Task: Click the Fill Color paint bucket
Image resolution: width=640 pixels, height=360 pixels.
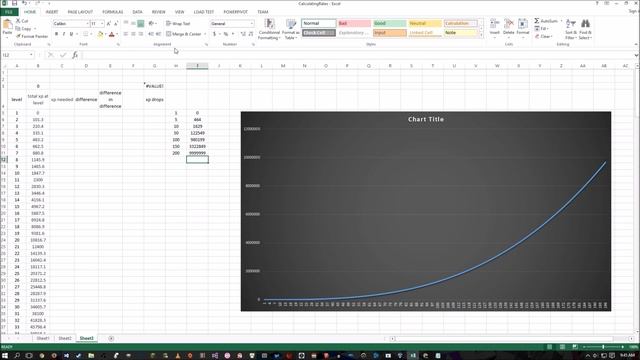Action: pyautogui.click(x=100, y=34)
